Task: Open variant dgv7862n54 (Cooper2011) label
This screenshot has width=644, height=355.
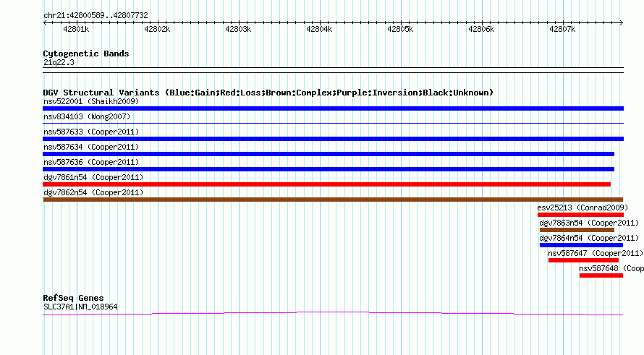Action: click(x=93, y=192)
